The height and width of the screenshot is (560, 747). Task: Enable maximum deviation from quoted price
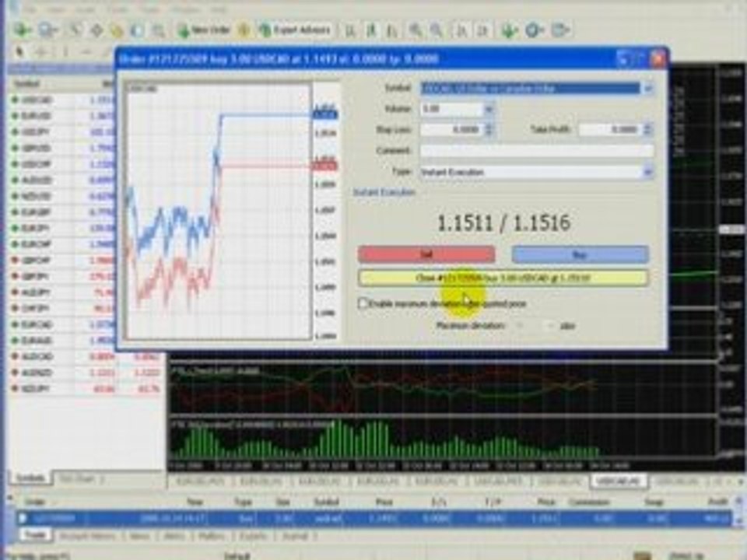[x=363, y=303]
